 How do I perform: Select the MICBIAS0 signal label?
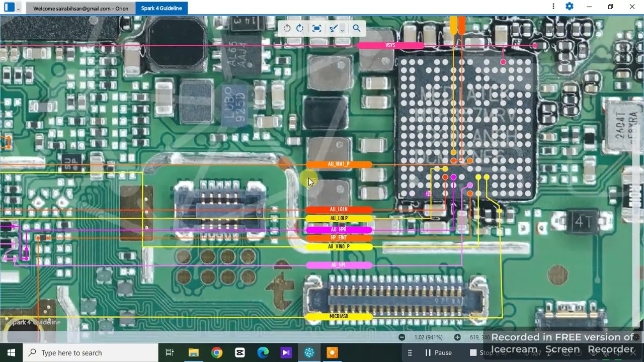click(339, 316)
